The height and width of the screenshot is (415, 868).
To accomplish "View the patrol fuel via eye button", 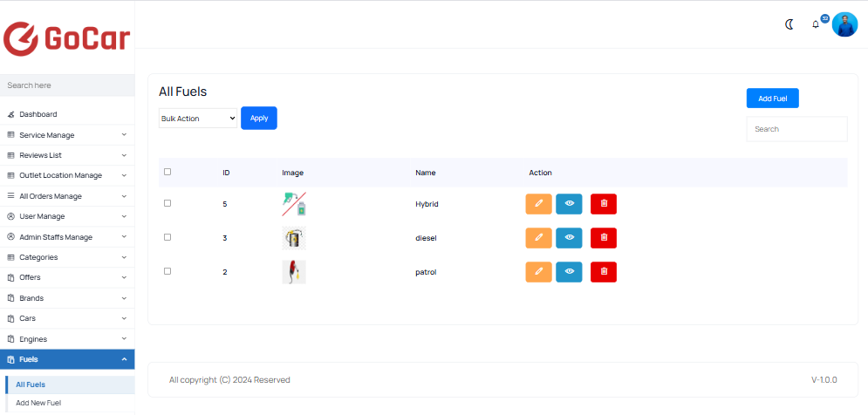I will coord(569,272).
